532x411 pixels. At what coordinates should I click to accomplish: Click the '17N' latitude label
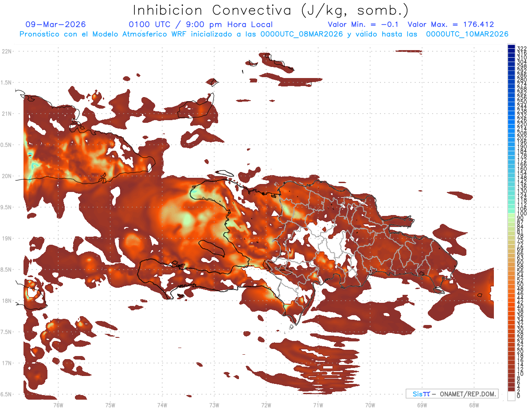point(8,363)
